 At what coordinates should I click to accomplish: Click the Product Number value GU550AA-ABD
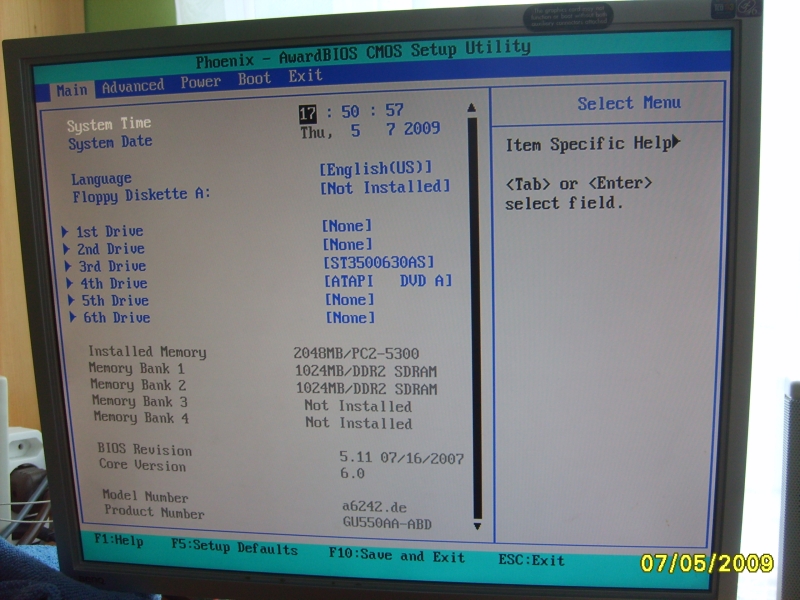(x=387, y=523)
